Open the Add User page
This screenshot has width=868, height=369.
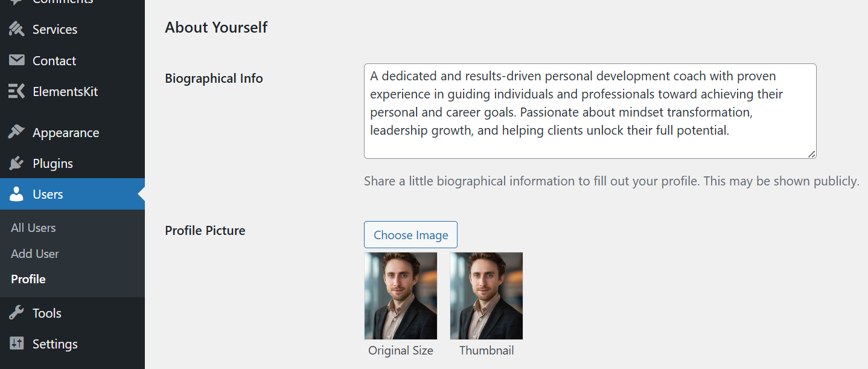pos(34,254)
